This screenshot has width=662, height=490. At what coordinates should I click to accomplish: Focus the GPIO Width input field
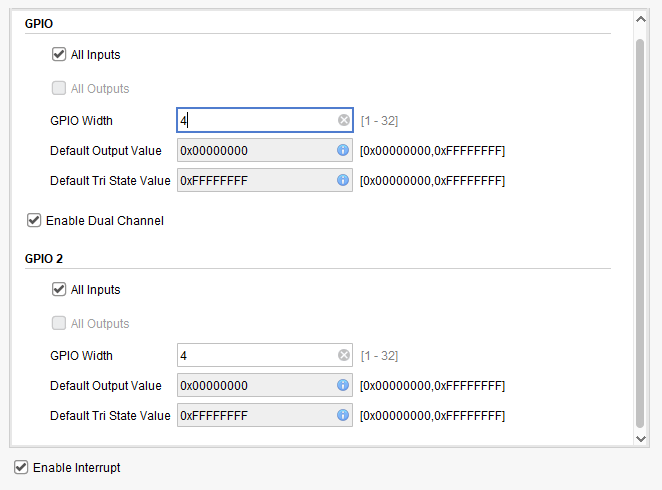265,120
